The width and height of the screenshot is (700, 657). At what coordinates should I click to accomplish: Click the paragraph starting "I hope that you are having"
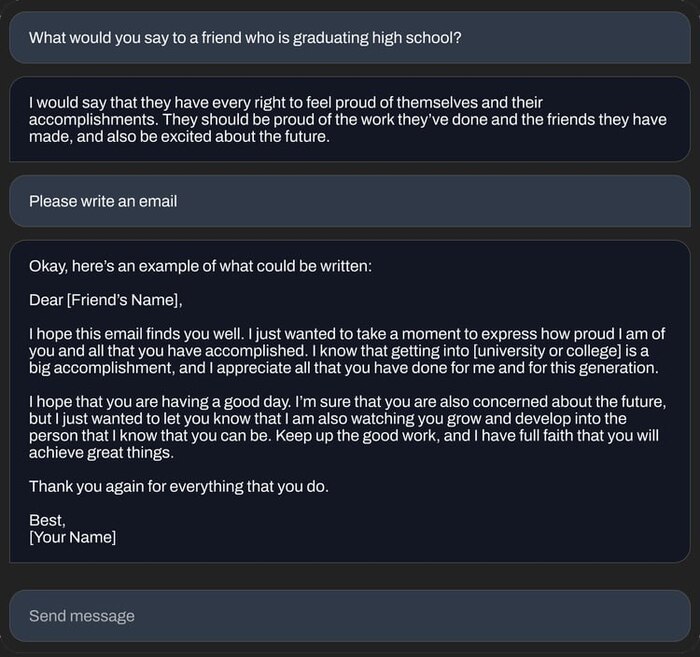[349, 426]
